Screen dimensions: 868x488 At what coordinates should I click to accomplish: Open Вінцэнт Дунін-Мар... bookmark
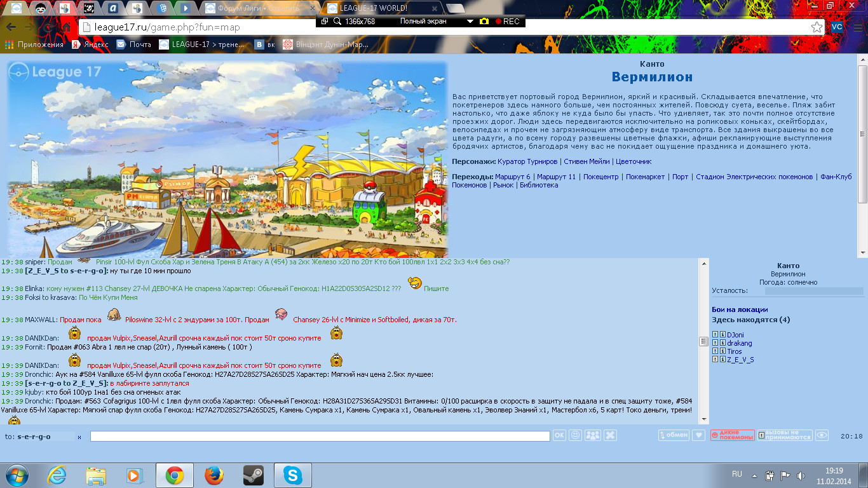(325, 44)
